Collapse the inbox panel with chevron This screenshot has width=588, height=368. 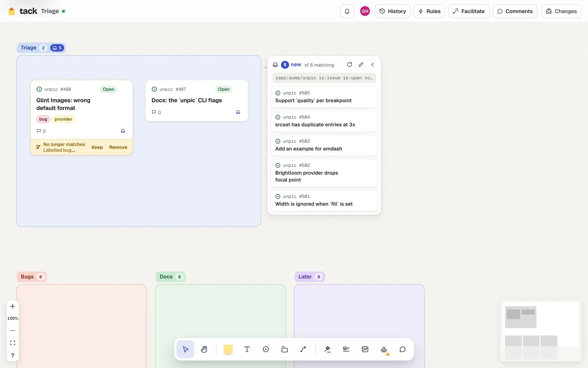(372, 65)
